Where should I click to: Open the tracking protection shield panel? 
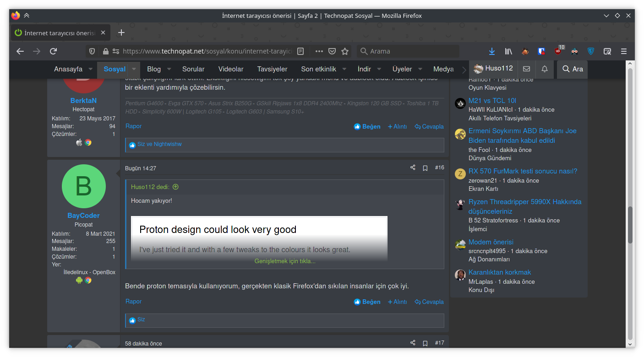(x=92, y=51)
